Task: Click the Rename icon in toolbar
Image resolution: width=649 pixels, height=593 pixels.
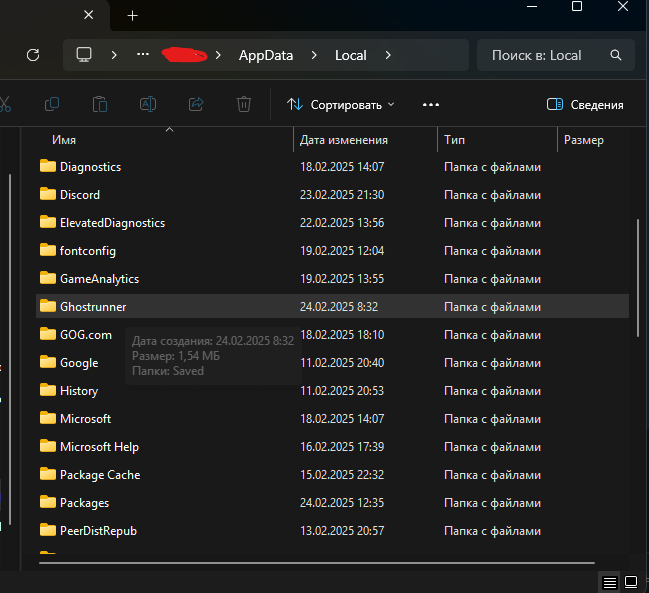Action: pos(148,104)
